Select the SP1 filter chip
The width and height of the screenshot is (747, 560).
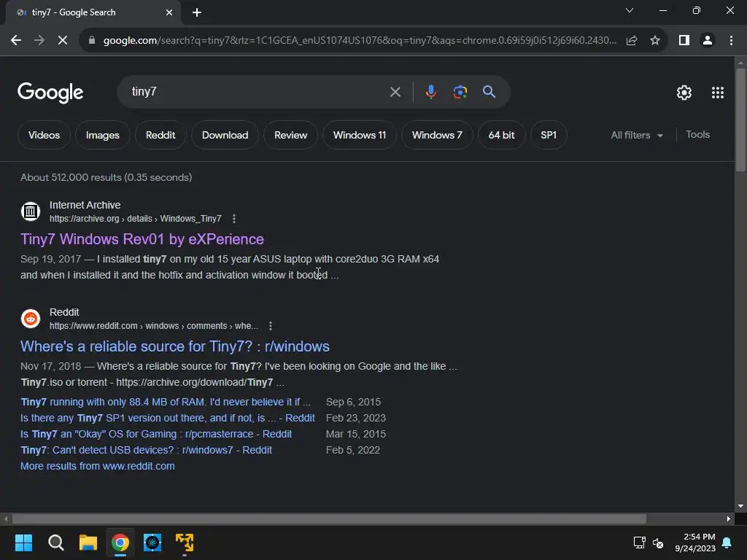coord(549,135)
